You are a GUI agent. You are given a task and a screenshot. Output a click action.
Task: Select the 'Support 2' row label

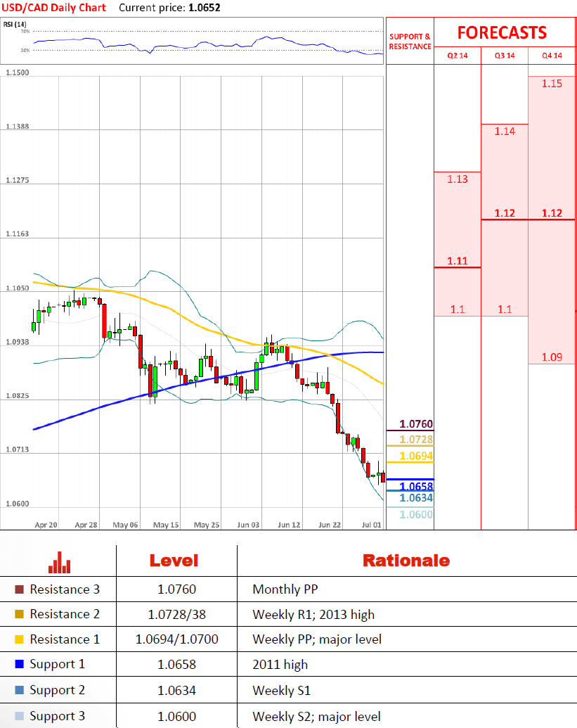coord(58,691)
